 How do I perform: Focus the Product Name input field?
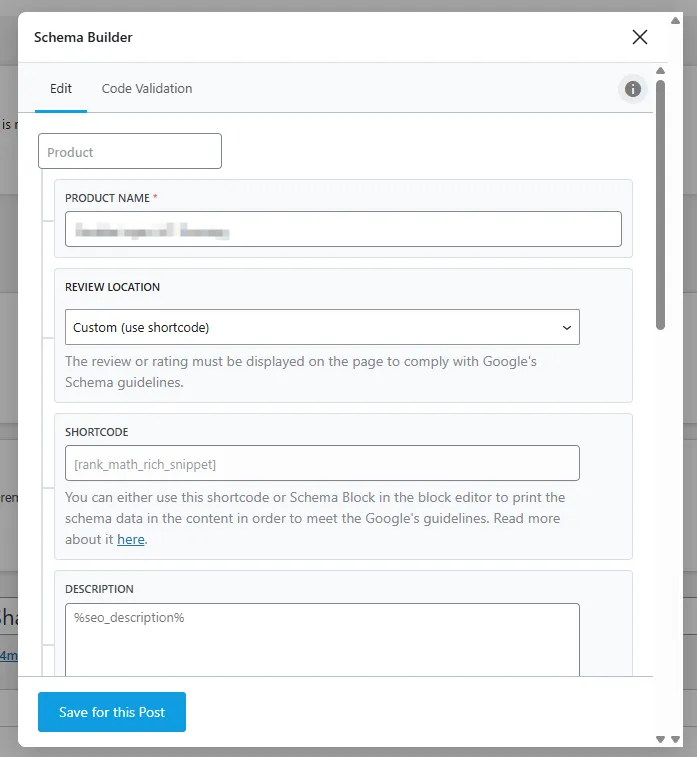[x=343, y=229]
